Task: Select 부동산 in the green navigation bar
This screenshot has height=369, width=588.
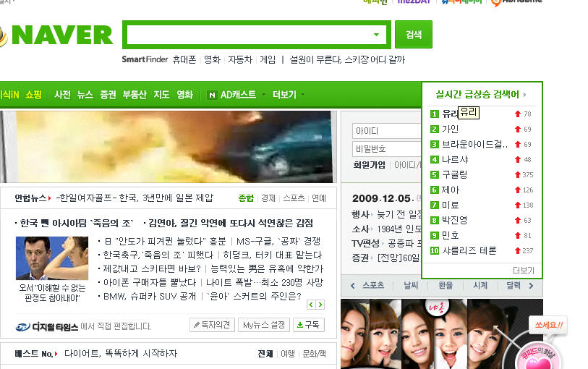Action: (x=135, y=95)
